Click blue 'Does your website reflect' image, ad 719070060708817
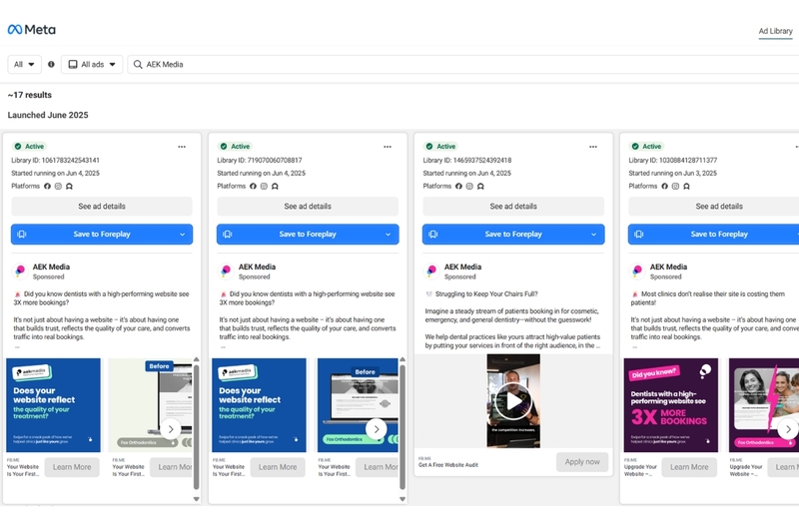799x532 pixels. [259, 405]
